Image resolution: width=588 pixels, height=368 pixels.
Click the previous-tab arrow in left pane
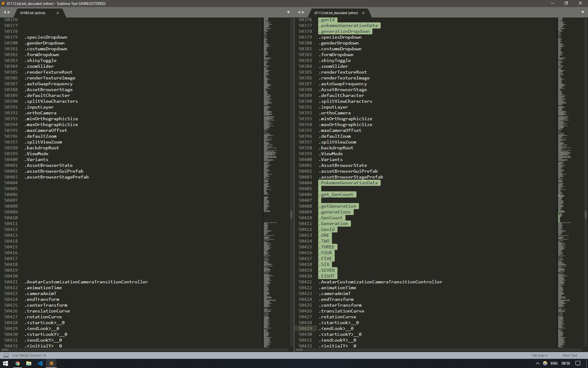(4, 12)
